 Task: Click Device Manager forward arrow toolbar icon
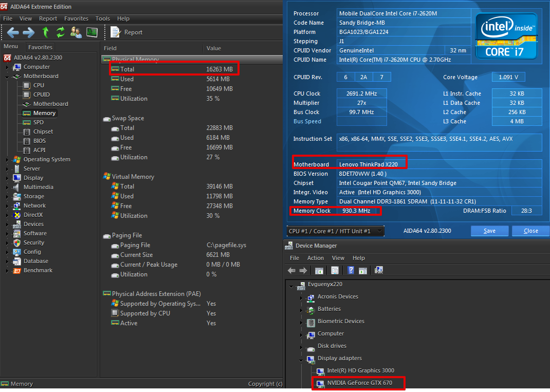pos(303,270)
